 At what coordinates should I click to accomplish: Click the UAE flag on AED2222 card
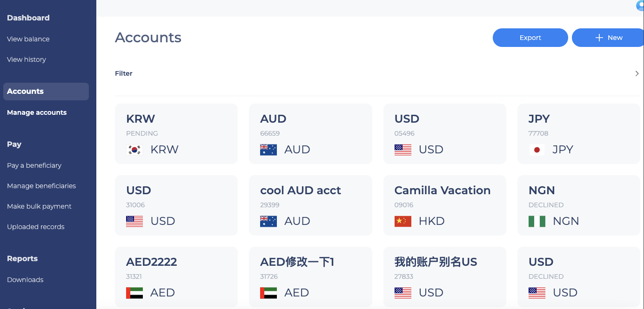pos(134,293)
